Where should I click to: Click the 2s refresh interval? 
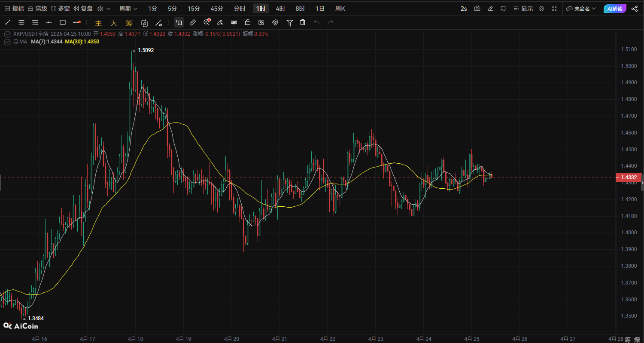click(464, 9)
